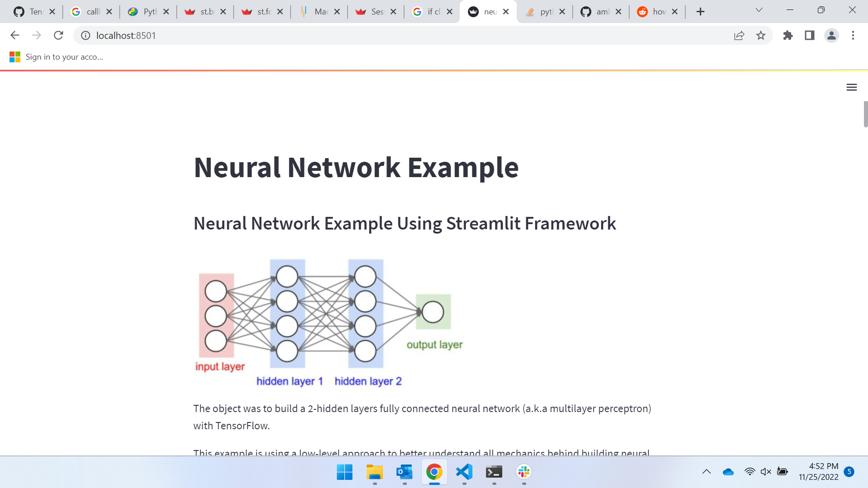Click the 'Using Streamlit Framework' subheading
This screenshot has height=488, width=868.
tap(506, 223)
